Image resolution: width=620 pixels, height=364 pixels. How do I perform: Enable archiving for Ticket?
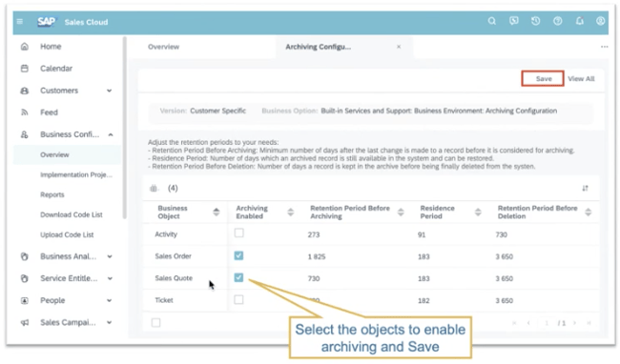click(x=238, y=299)
